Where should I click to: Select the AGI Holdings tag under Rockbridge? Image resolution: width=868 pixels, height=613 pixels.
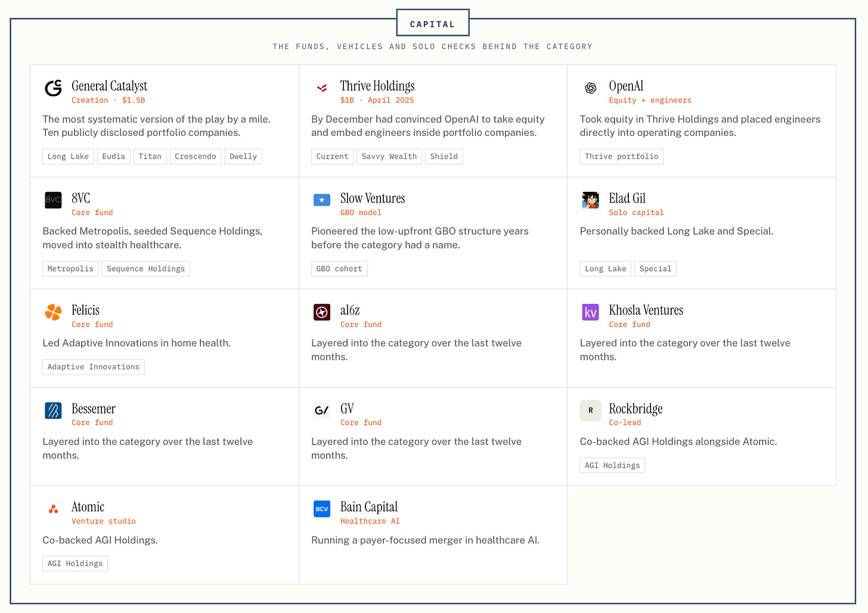click(612, 465)
